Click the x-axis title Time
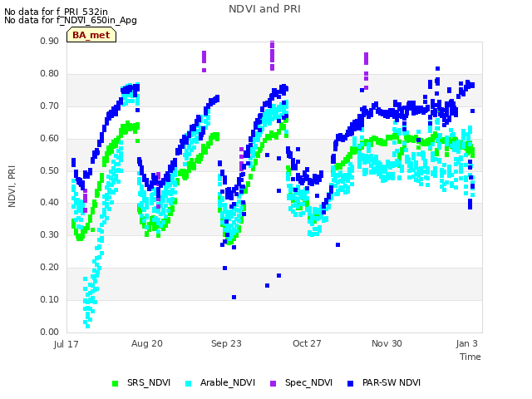This screenshot has height=399, width=532. (470, 357)
